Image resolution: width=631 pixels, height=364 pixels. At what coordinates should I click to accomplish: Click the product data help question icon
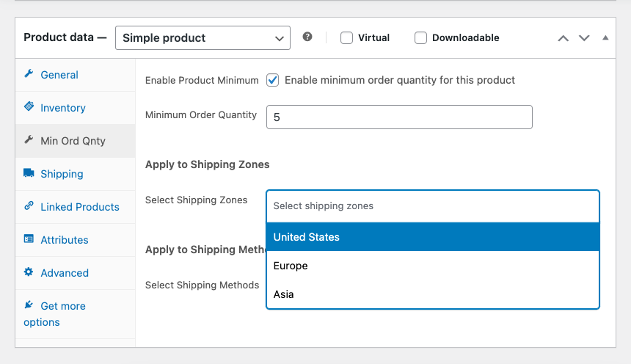307,37
